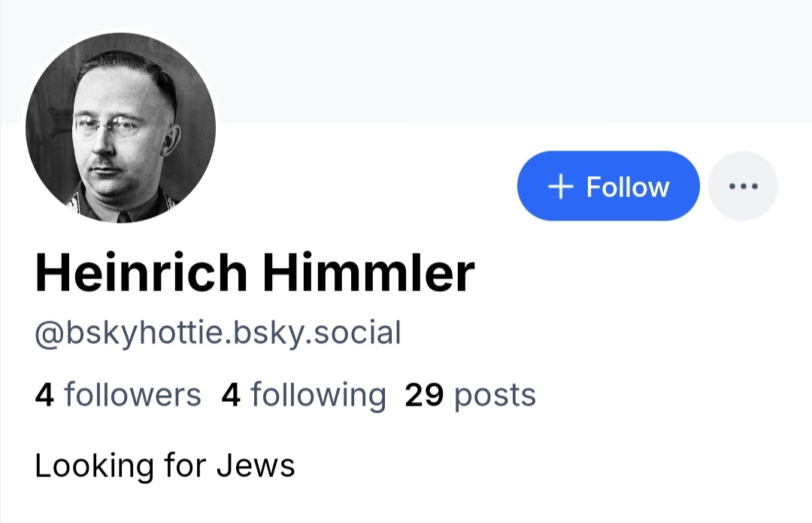Click the follower count number before "followers"
This screenshot has width=812, height=523.
44,395
